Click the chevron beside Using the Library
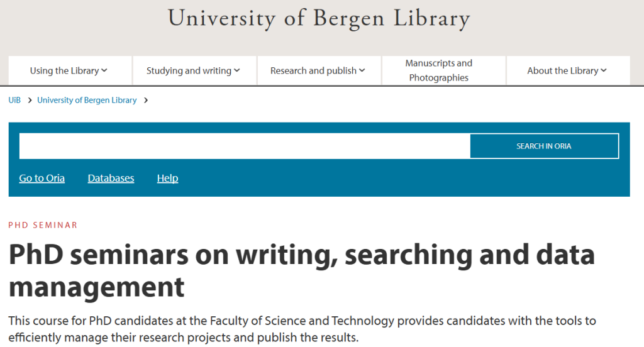The image size is (644, 347). coord(104,70)
